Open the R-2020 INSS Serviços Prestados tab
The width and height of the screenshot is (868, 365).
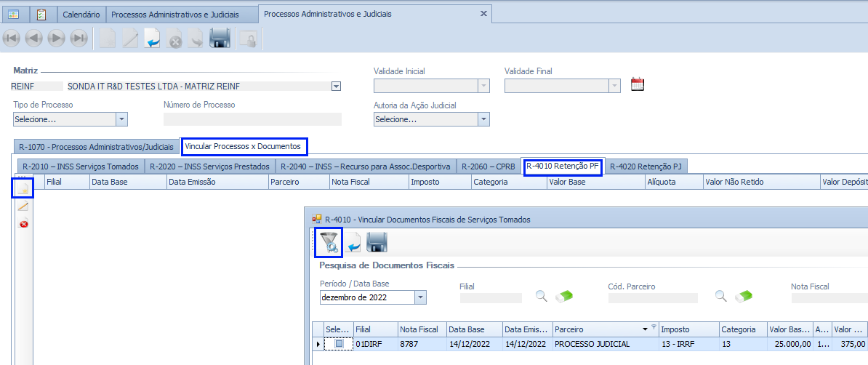[210, 167]
